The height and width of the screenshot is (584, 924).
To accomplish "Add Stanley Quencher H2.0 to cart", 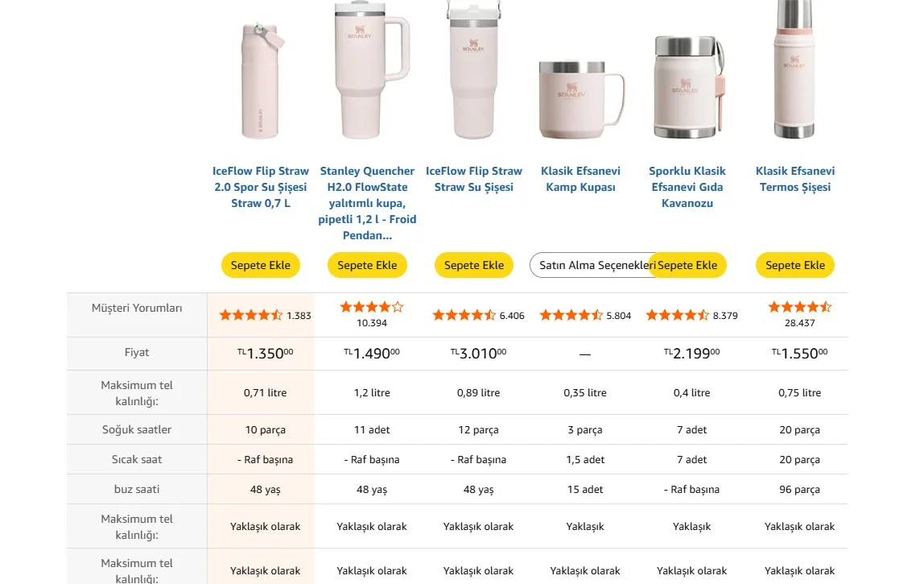I will tap(367, 266).
